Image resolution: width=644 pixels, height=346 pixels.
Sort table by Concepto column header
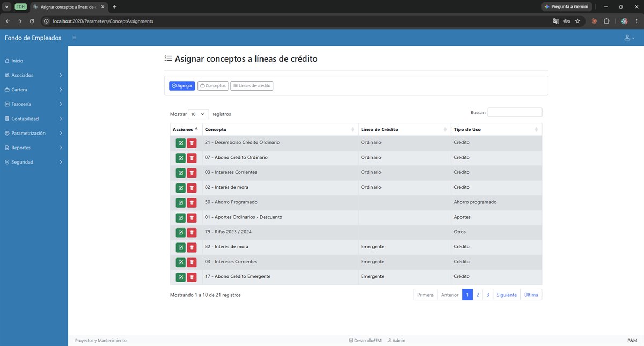tap(280, 129)
